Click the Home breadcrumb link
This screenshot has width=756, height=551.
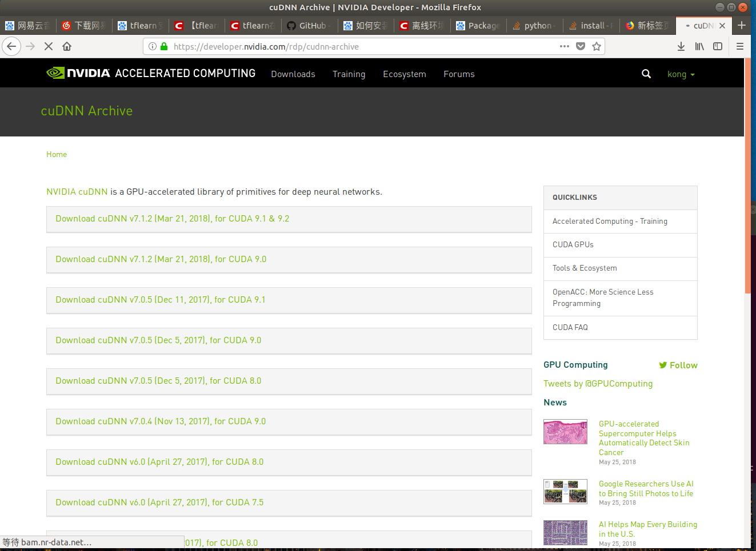57,154
